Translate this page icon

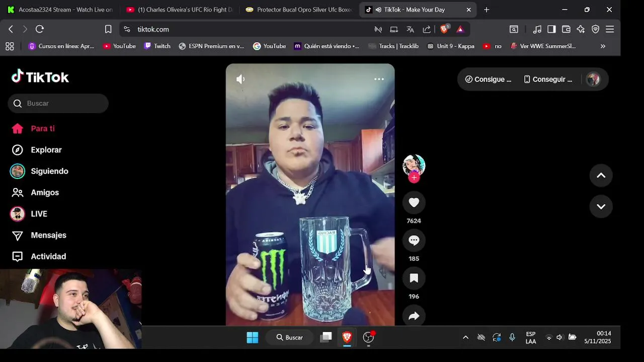pyautogui.click(x=410, y=29)
